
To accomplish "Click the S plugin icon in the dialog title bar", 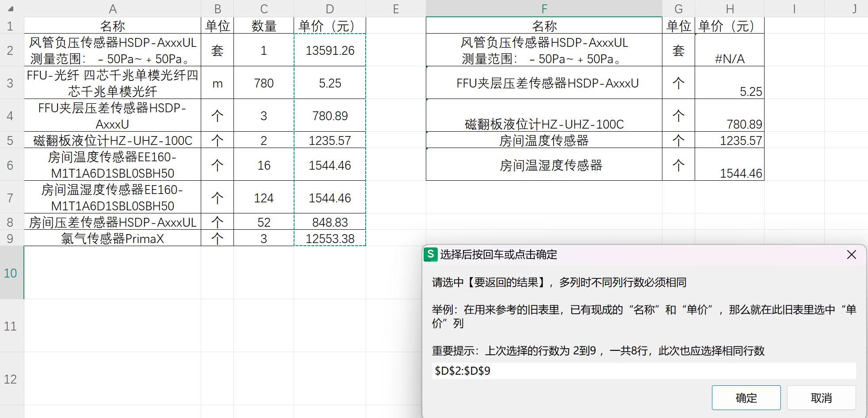I will tap(431, 255).
